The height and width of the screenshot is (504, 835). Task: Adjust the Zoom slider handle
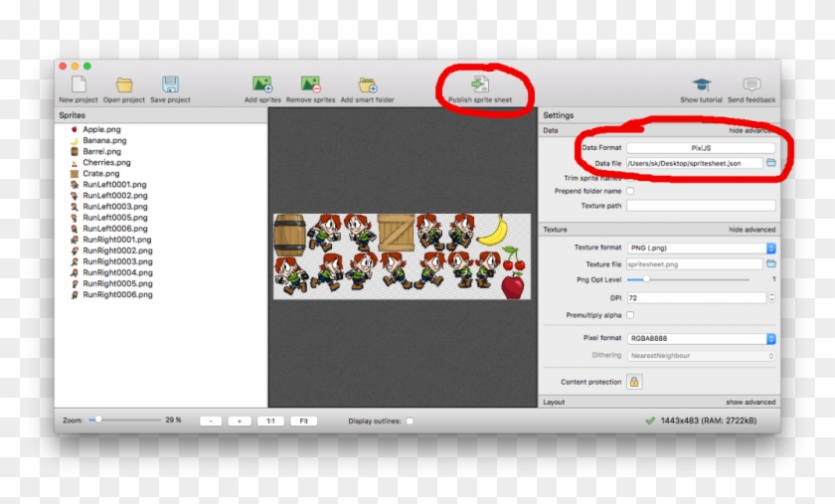coord(98,420)
